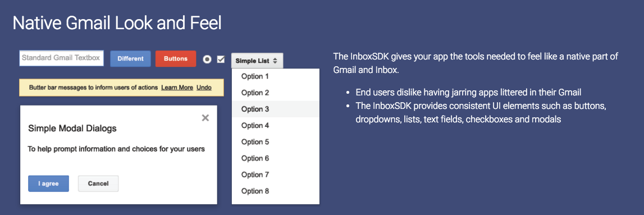Click the red Buttons button
Viewport: 644px width, 215px height.
tap(176, 59)
